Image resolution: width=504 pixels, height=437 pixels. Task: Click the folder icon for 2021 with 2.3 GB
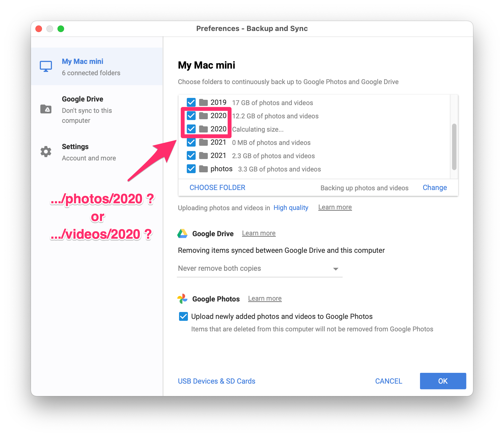[204, 156]
